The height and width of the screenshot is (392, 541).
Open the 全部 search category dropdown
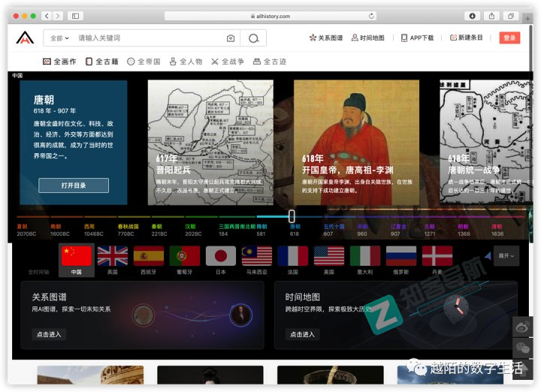[59, 38]
